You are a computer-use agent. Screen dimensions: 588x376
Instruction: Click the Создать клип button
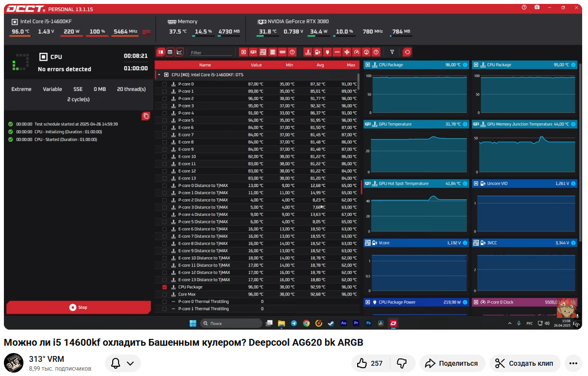525,363
